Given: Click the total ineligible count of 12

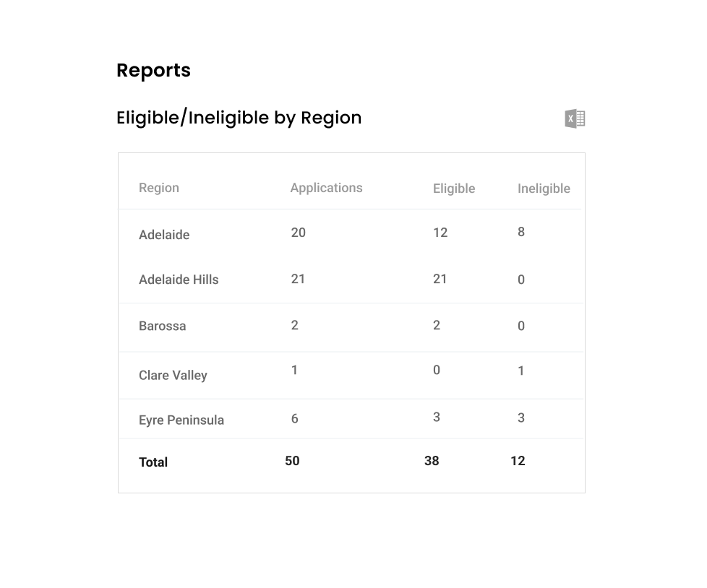Looking at the screenshot, I should [x=518, y=461].
